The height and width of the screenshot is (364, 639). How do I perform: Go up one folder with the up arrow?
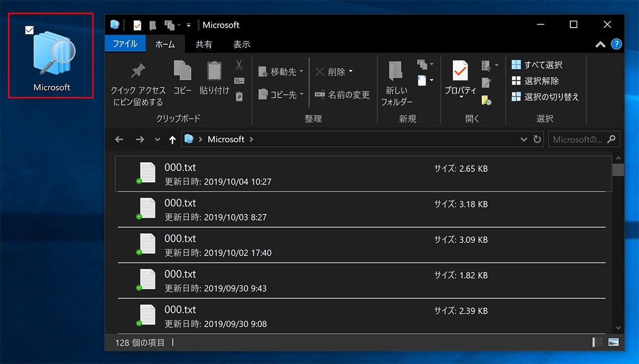(x=172, y=139)
